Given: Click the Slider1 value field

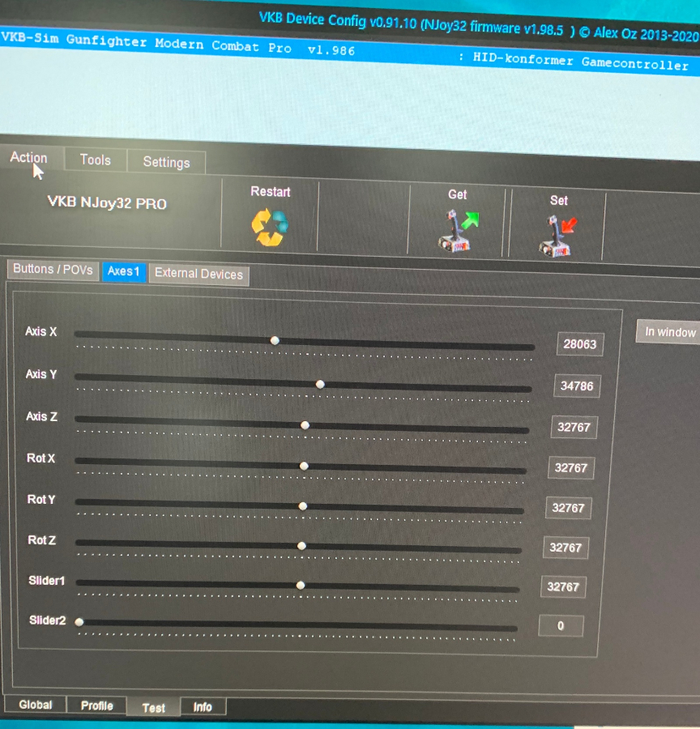Looking at the screenshot, I should (563, 586).
